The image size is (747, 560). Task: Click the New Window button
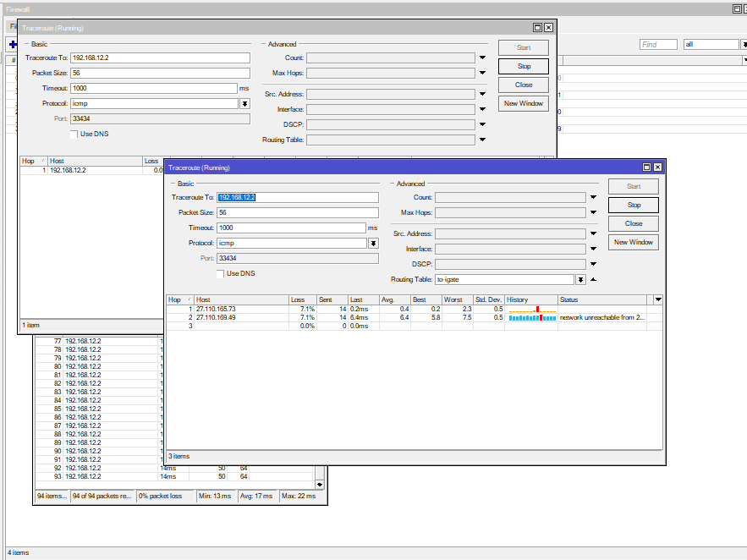tap(633, 242)
